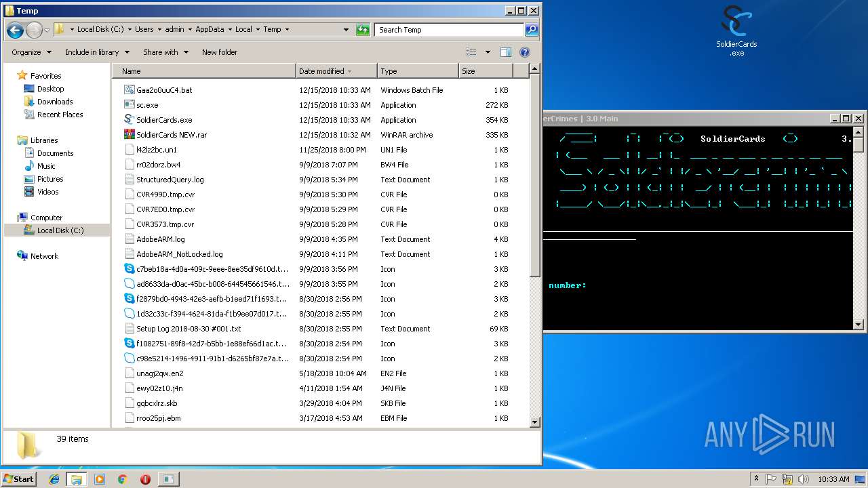Expand the Local breadcrumb arrow
The image size is (868, 488).
click(257, 30)
